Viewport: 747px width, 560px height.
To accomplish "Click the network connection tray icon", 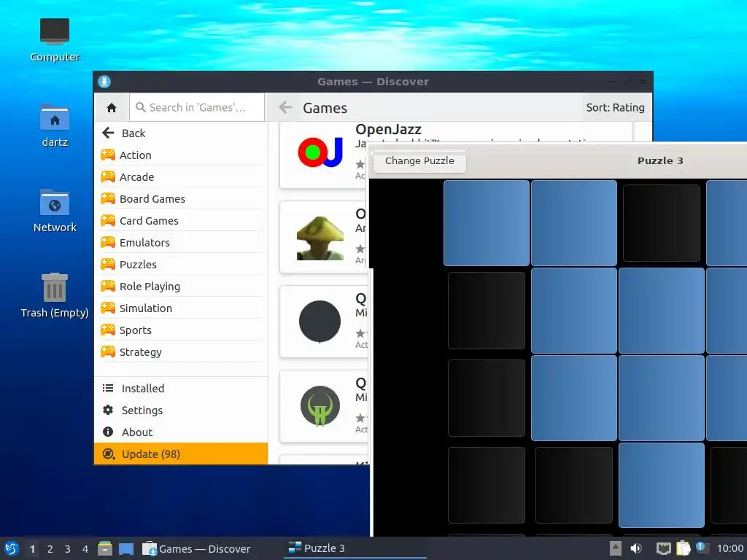I will [x=663, y=548].
